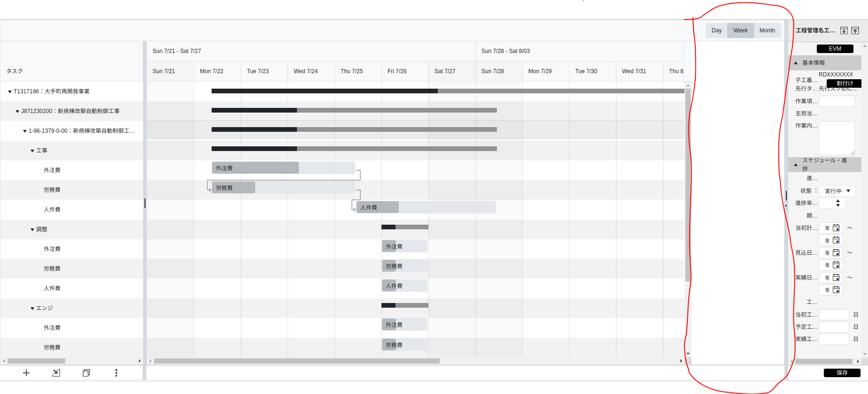Click the import arrow icon in bottom toolbar

(x=56, y=373)
